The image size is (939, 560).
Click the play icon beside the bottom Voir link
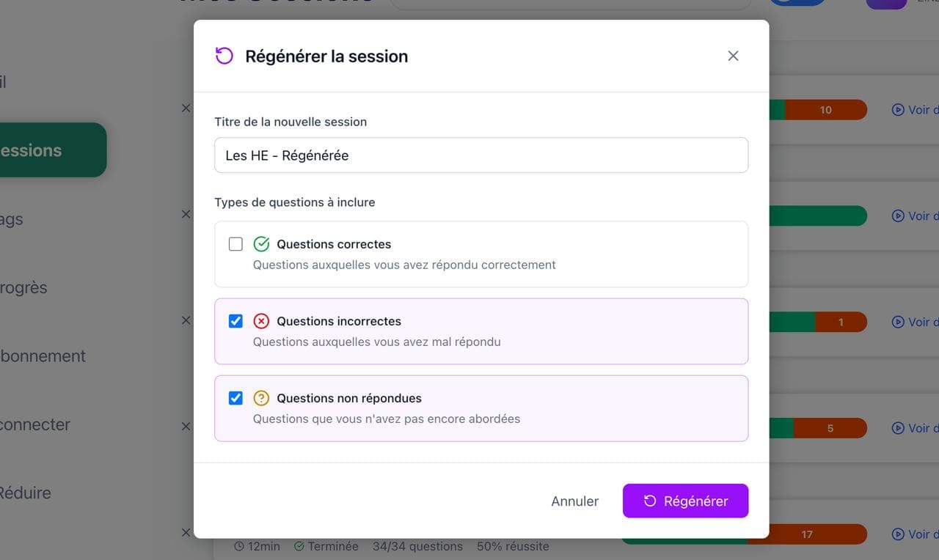point(897,534)
